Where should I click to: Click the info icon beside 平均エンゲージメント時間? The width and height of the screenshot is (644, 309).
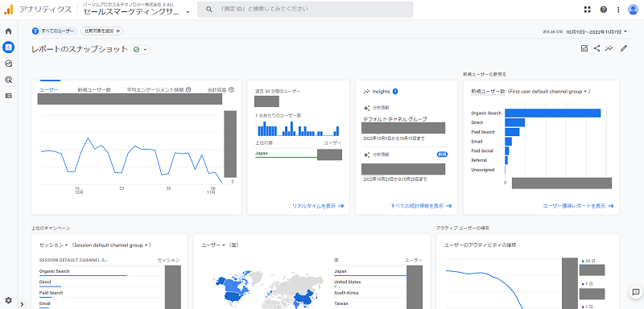tap(188, 90)
